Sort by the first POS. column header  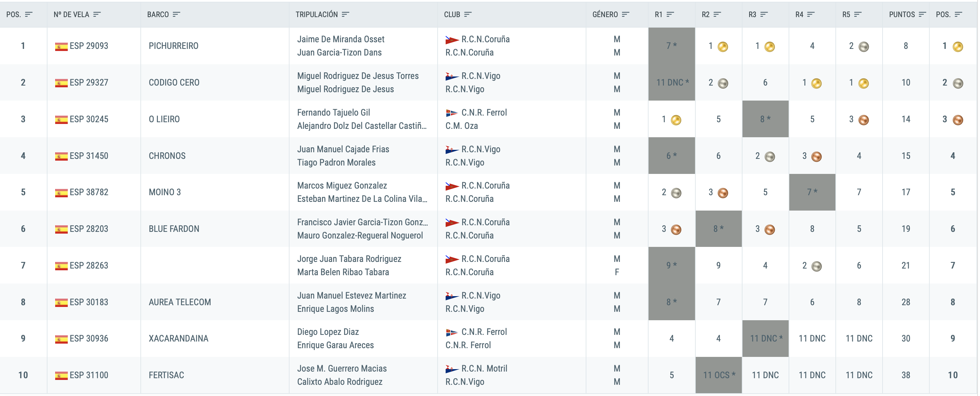[19, 14]
